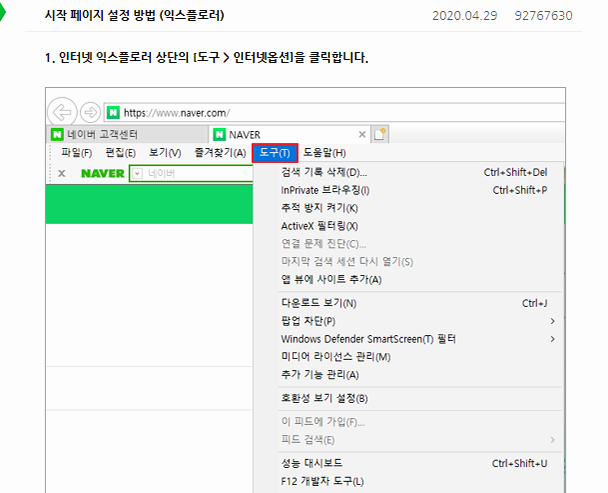Screen dimensions: 608x493
Task: Click the browser forward arrow button
Action: [90, 112]
